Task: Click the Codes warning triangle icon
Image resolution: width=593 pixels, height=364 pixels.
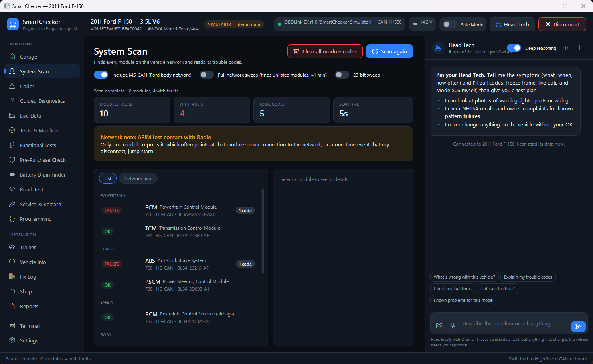Action: click(12, 86)
